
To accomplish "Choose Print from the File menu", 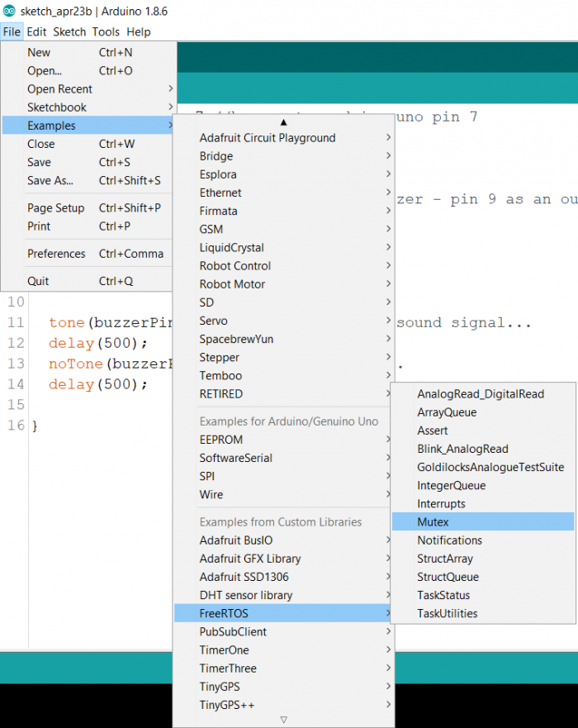I will pyautogui.click(x=88, y=226).
